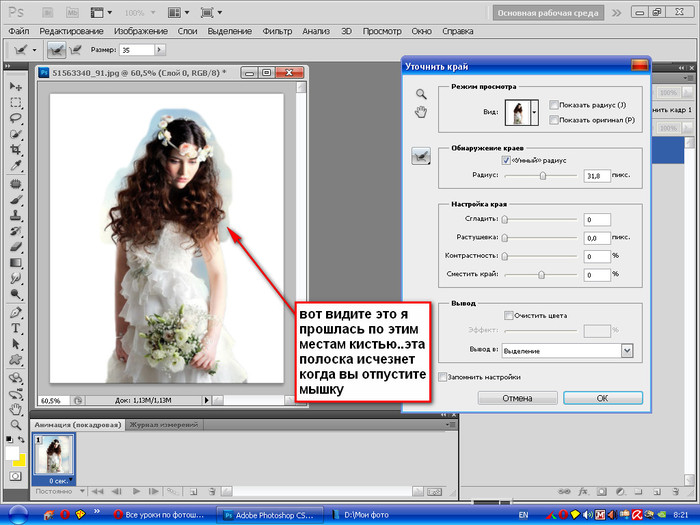The image size is (700, 525).
Task: Click the Радиус slider handle
Action: pyautogui.click(x=543, y=175)
